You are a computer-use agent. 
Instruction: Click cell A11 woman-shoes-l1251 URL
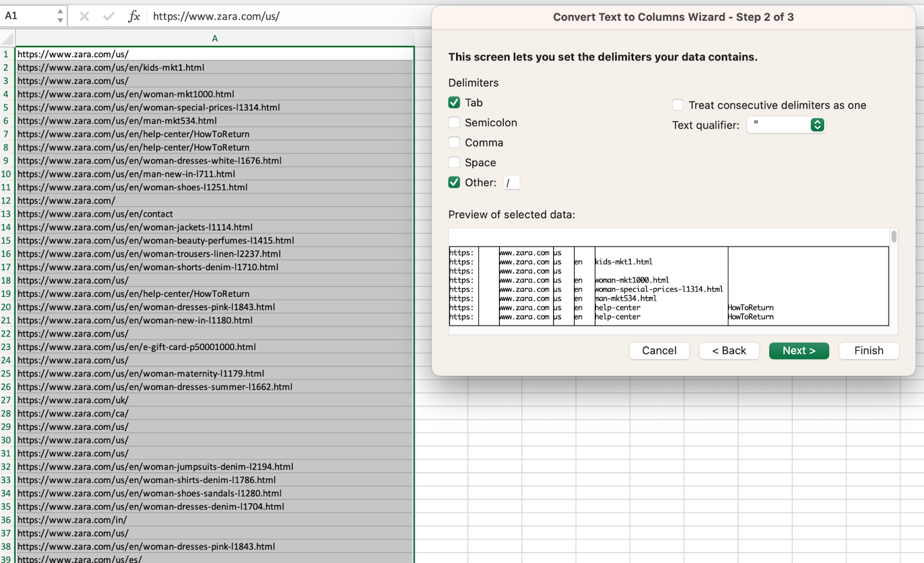click(215, 187)
